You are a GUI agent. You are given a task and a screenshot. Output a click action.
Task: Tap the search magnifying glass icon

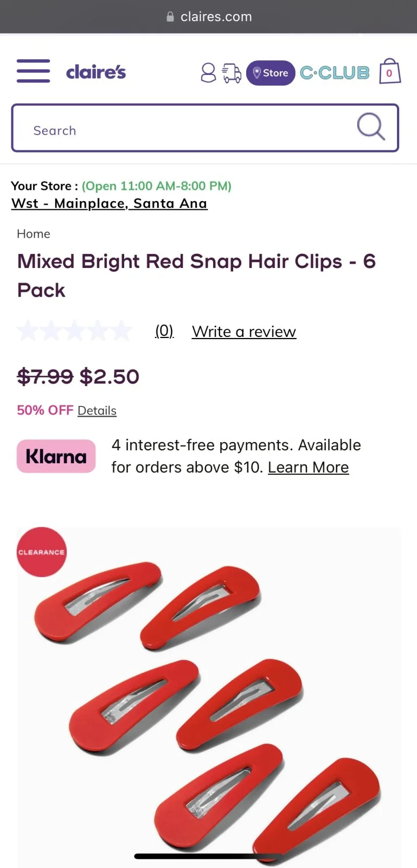[371, 127]
